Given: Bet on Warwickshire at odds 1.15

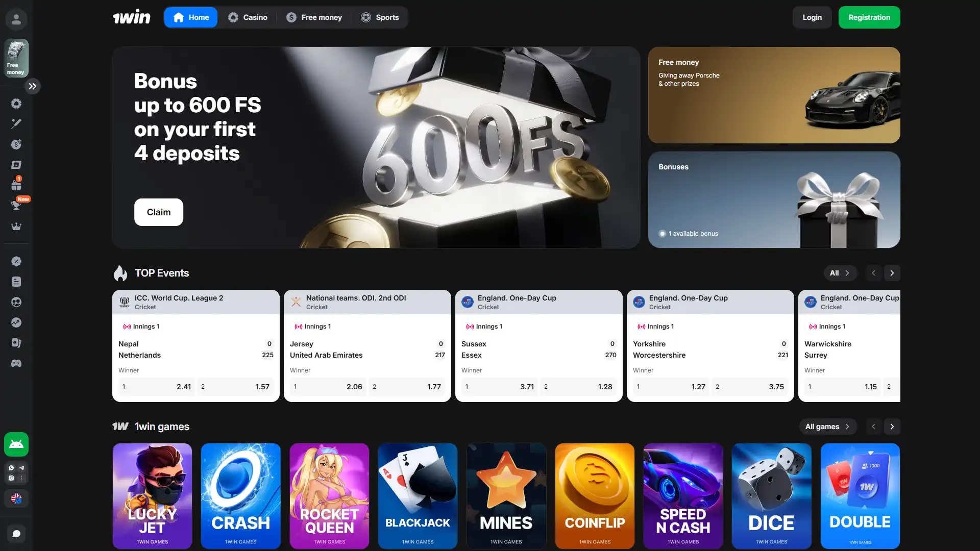Looking at the screenshot, I should [842, 387].
